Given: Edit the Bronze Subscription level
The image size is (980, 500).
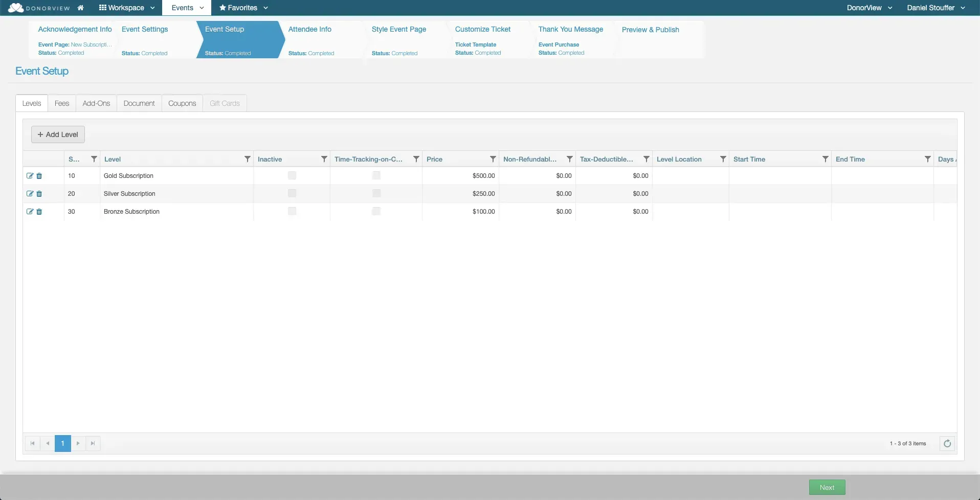Looking at the screenshot, I should (30, 212).
